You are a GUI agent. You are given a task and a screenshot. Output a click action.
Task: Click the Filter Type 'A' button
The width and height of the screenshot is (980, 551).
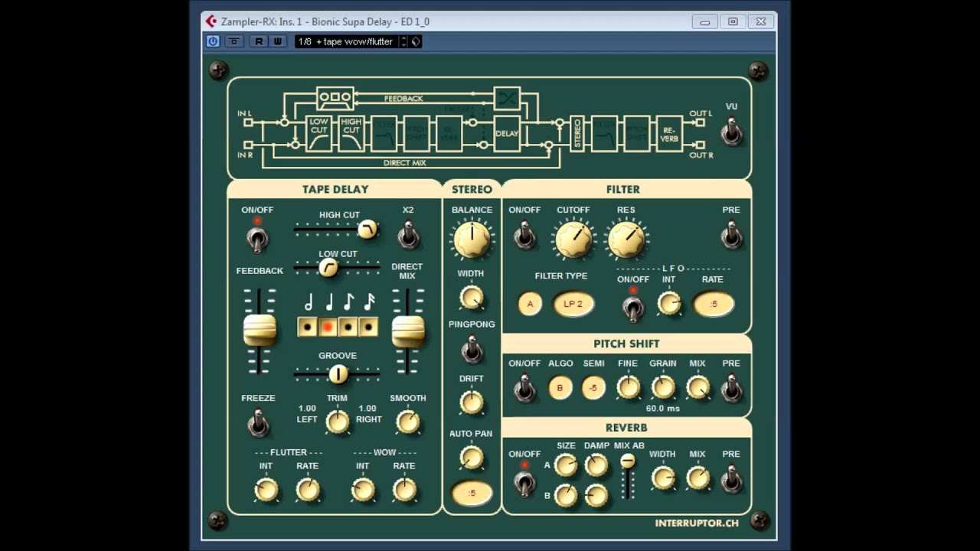tap(529, 305)
